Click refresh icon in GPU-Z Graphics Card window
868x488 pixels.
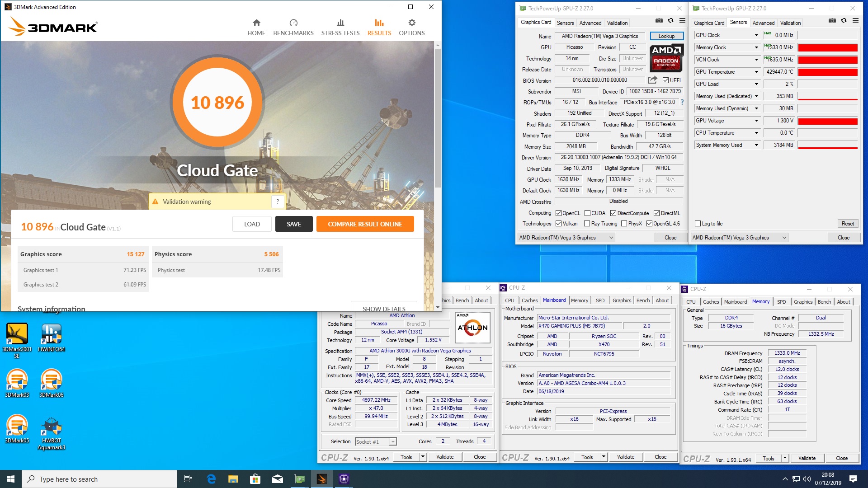[671, 21]
